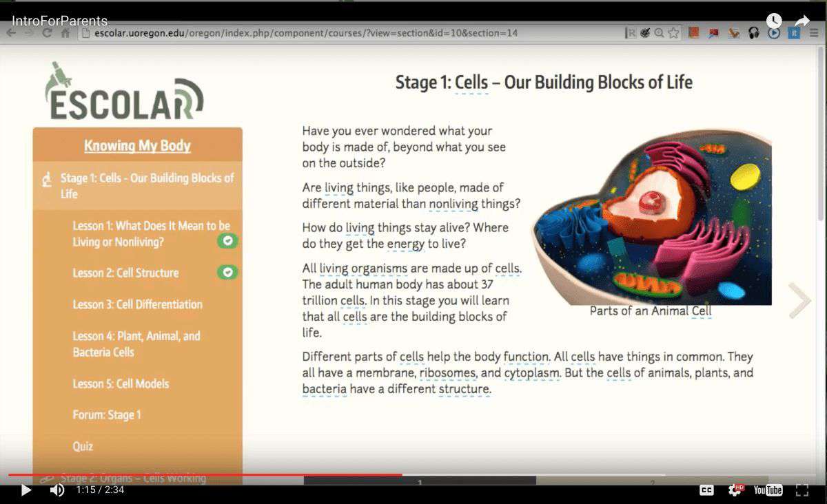Click the IntroForParents video title
This screenshot has height=504, width=827.
(x=59, y=21)
